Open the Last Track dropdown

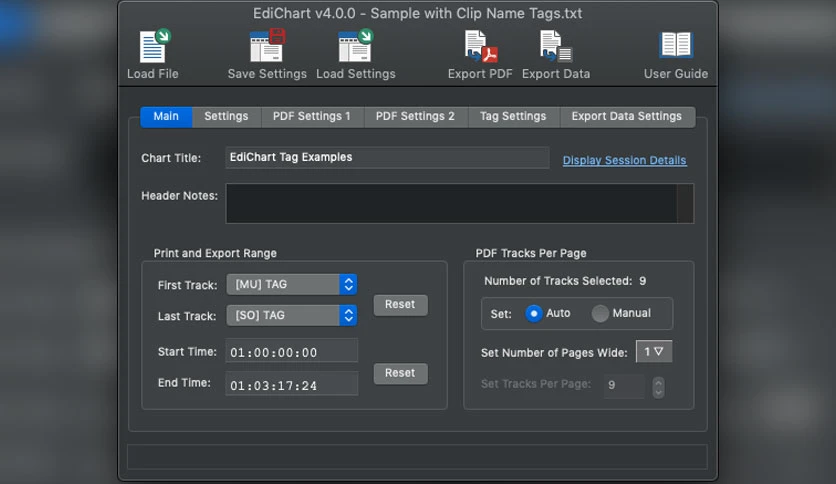point(292,315)
